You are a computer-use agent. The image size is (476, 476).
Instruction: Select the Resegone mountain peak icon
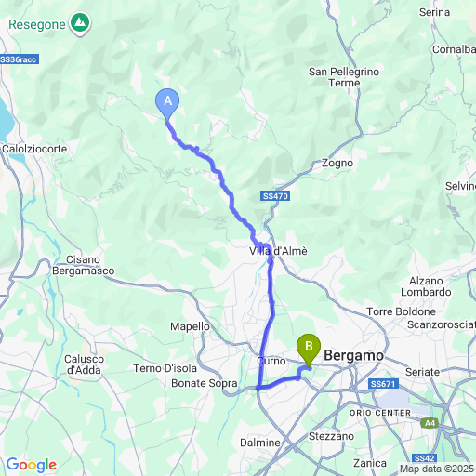point(80,23)
